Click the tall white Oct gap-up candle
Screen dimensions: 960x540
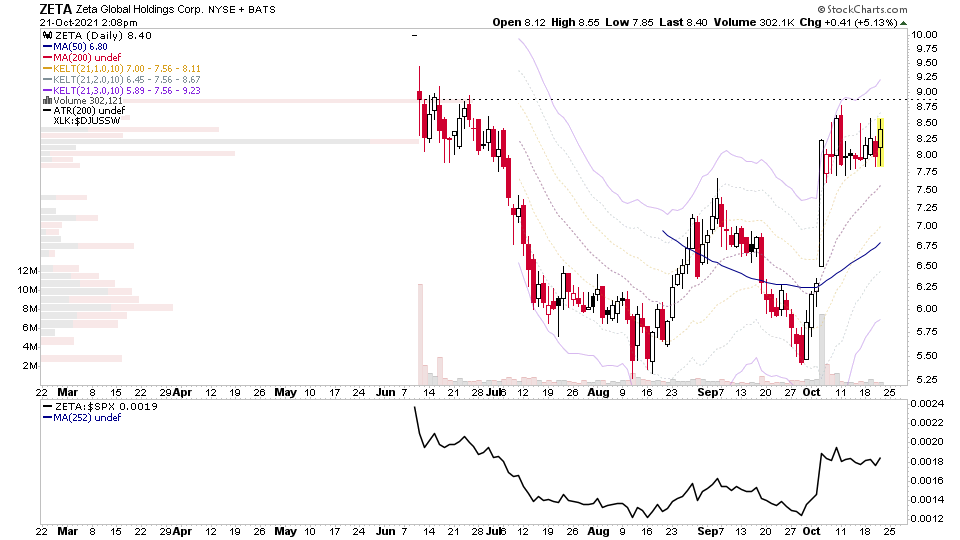click(822, 203)
